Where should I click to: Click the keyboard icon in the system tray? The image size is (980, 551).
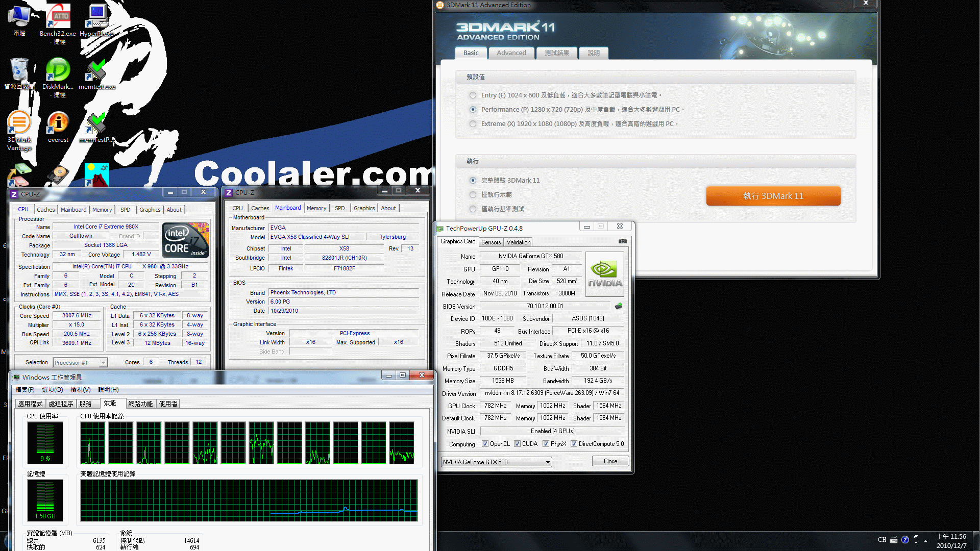[x=894, y=540]
